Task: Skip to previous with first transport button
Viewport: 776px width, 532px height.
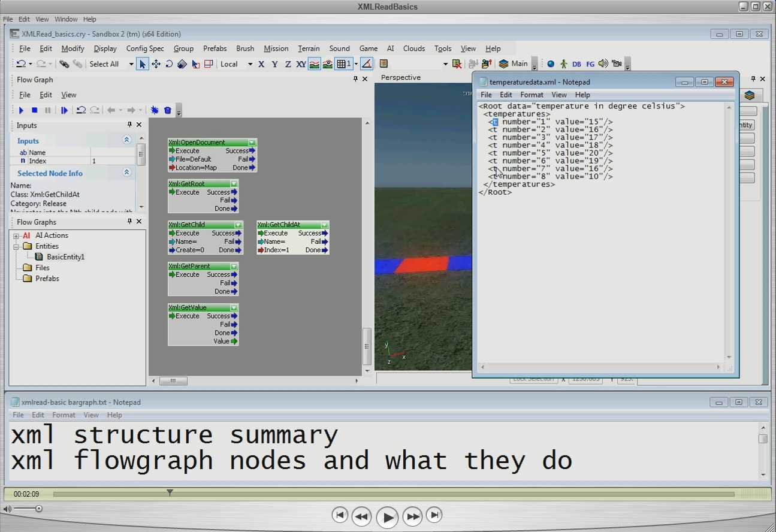Action: 340,515
